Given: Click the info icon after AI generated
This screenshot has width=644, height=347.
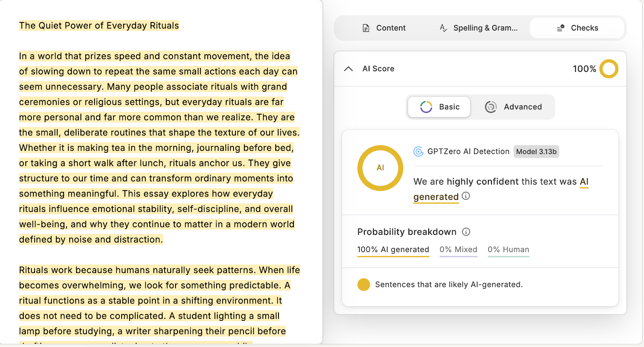Looking at the screenshot, I should [x=466, y=197].
